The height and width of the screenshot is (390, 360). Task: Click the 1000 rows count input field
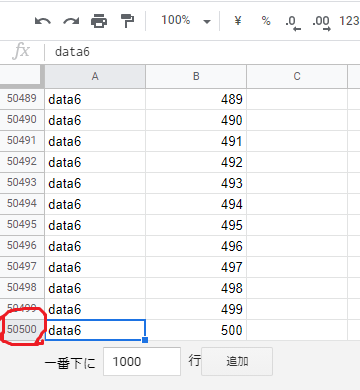click(142, 361)
